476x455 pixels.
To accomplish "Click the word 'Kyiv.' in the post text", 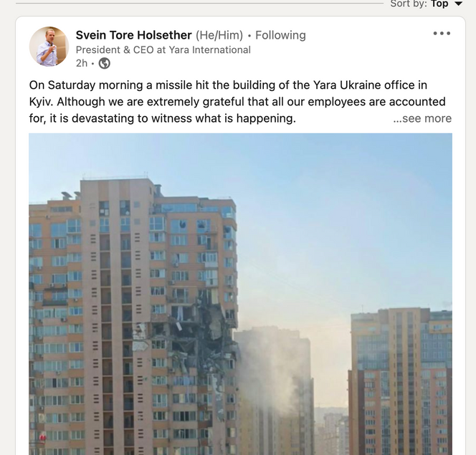I will [x=41, y=102].
